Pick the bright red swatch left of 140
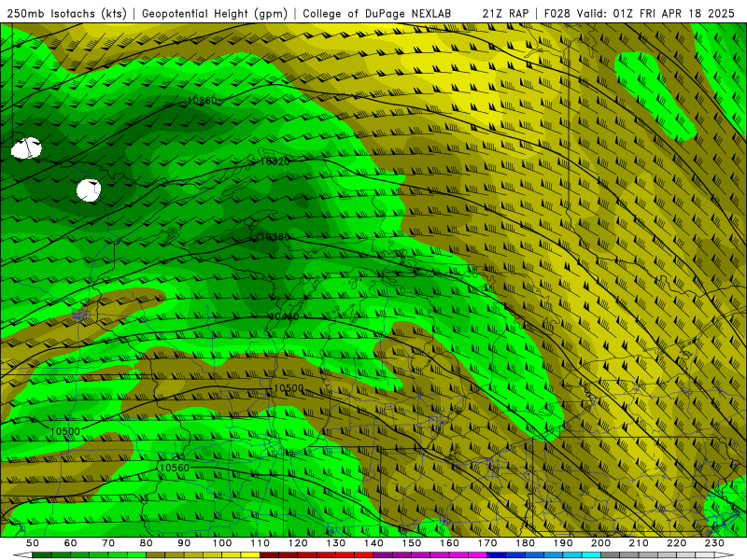This screenshot has width=747, height=560. (364, 555)
